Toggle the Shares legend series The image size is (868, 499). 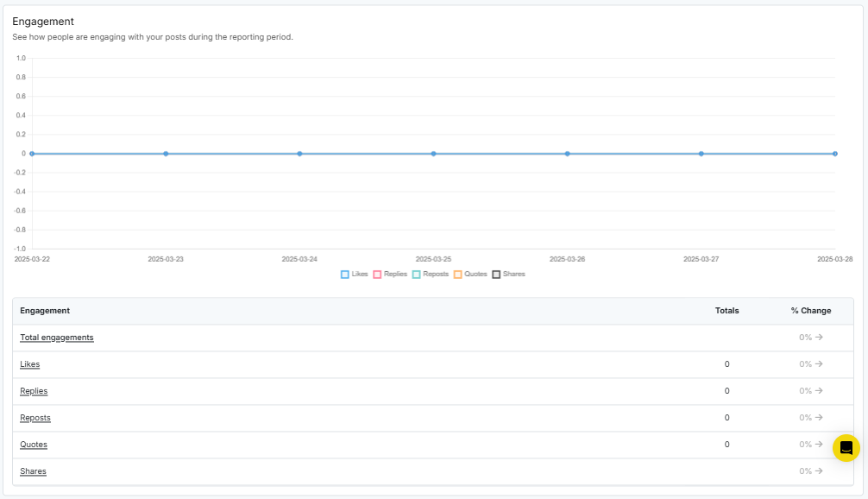click(x=508, y=275)
